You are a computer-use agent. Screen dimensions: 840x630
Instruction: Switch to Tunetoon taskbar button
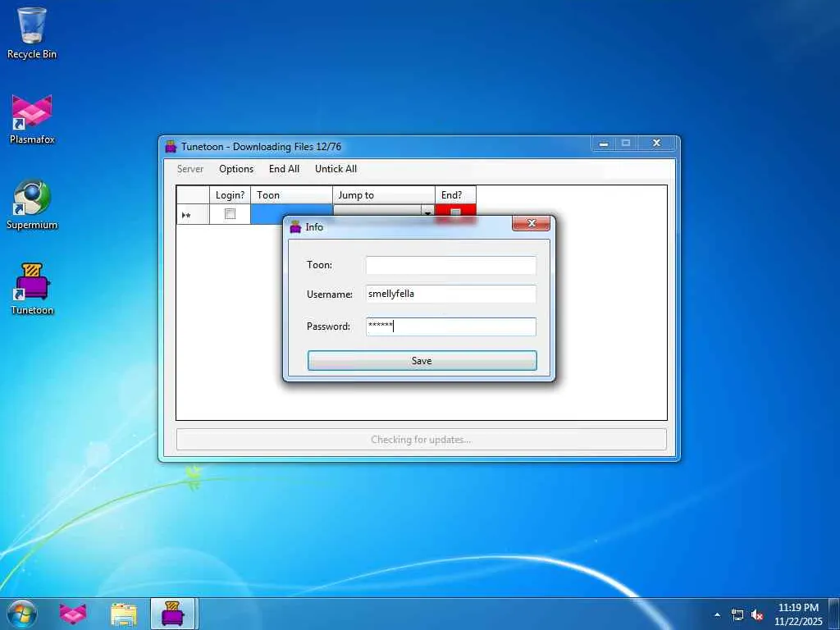174,614
